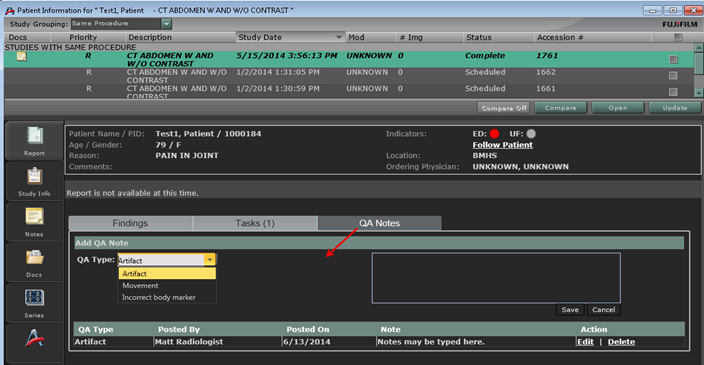Check the box for accession 1661 study
Screen dimensions: 704x365
coord(673,92)
